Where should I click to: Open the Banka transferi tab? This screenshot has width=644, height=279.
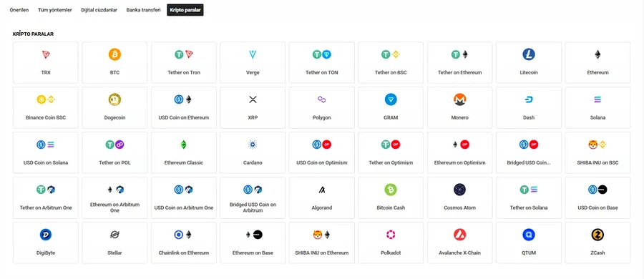(x=143, y=10)
